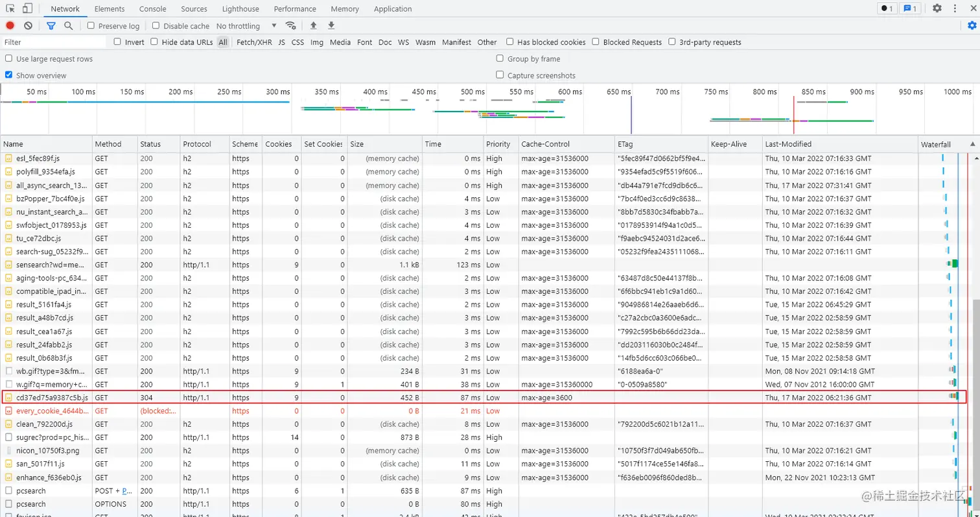Sort by the Status column header

159,144
